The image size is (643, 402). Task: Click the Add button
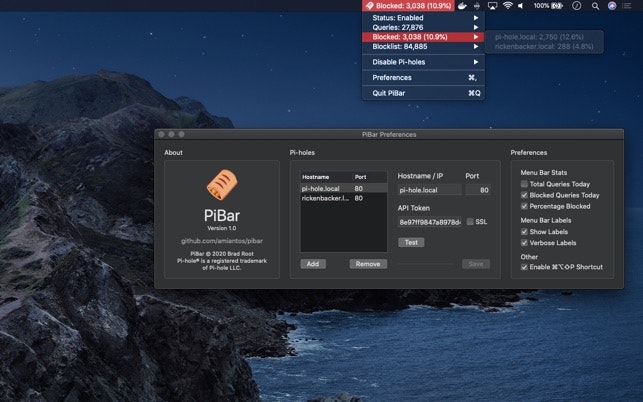pyautogui.click(x=313, y=264)
